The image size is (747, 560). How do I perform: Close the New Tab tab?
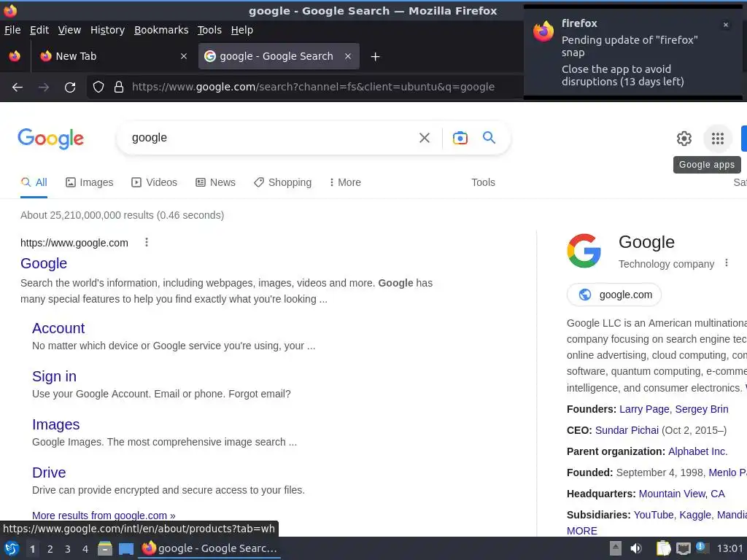(x=183, y=56)
